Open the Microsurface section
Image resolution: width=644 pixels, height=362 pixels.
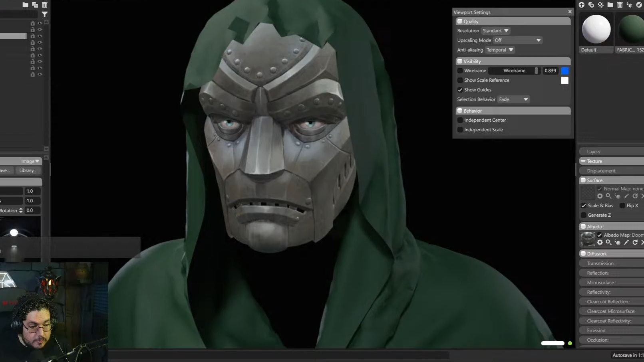coord(612,283)
